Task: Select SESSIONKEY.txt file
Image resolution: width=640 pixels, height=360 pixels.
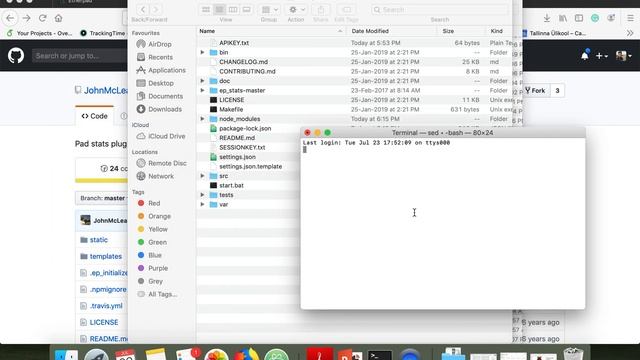Action: pyautogui.click(x=242, y=147)
